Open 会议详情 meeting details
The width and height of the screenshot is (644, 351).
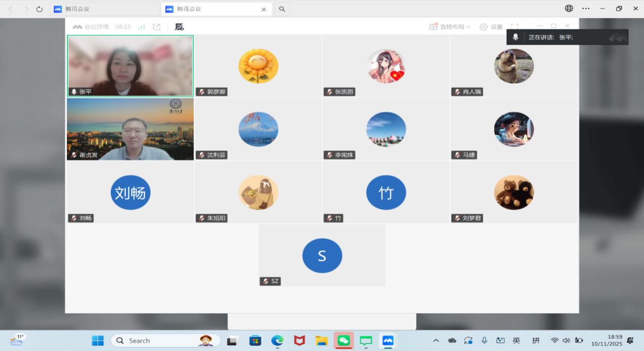(91, 27)
